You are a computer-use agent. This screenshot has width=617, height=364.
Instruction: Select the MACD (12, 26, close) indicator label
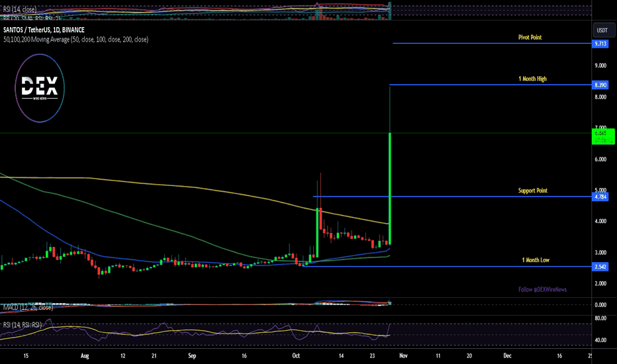pyautogui.click(x=28, y=307)
